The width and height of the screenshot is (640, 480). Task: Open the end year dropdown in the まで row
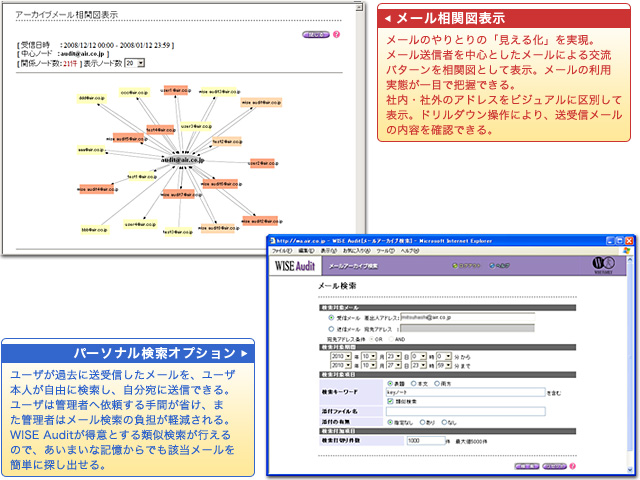tap(341, 365)
